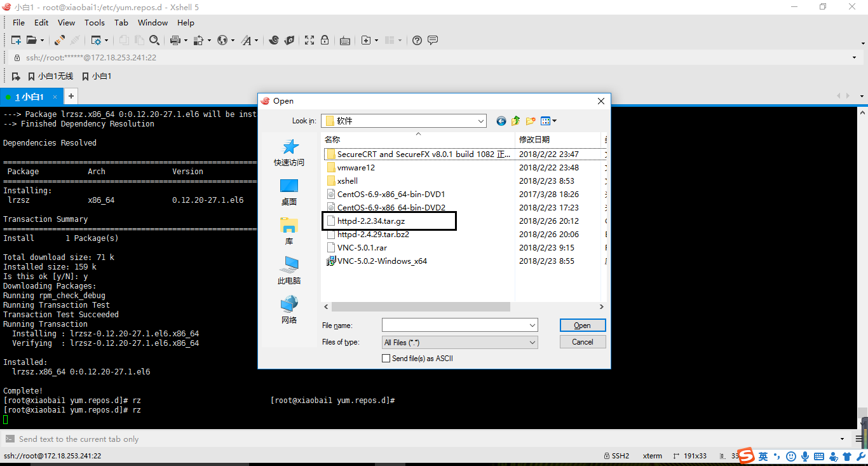Create New Folder icon in Open dialog
The width and height of the screenshot is (868, 466).
[x=531, y=121]
